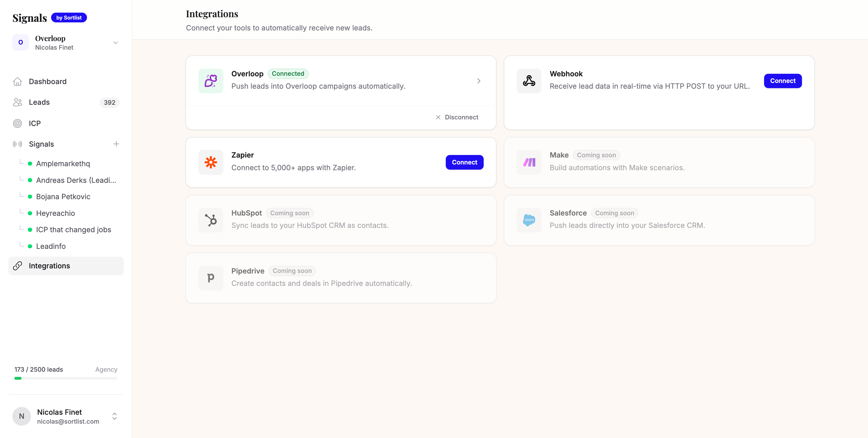
Task: Click the Pipedrive integration logo
Action: (211, 278)
